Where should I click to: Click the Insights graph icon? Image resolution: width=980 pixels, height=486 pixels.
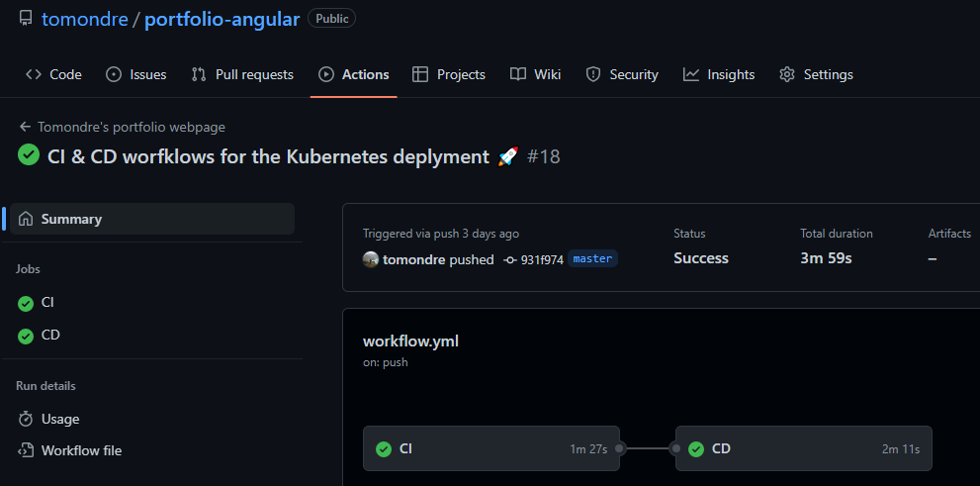tap(691, 74)
